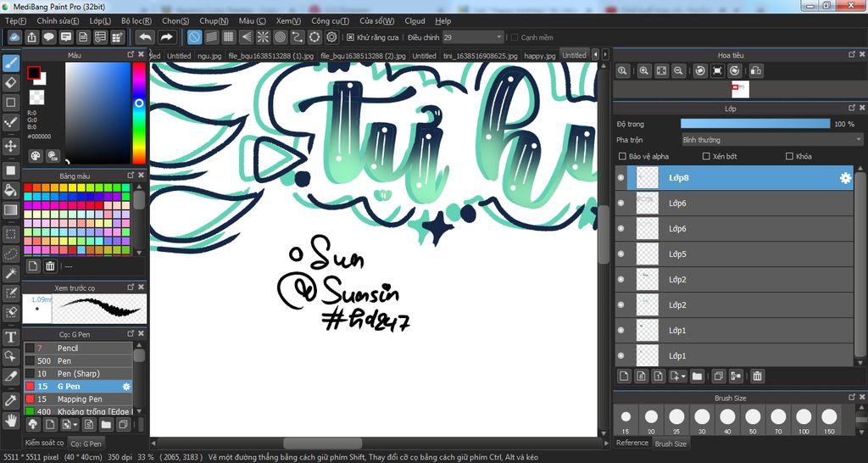Enable radial snap guide
Image resolution: width=868 pixels, height=463 pixels.
tap(263, 37)
